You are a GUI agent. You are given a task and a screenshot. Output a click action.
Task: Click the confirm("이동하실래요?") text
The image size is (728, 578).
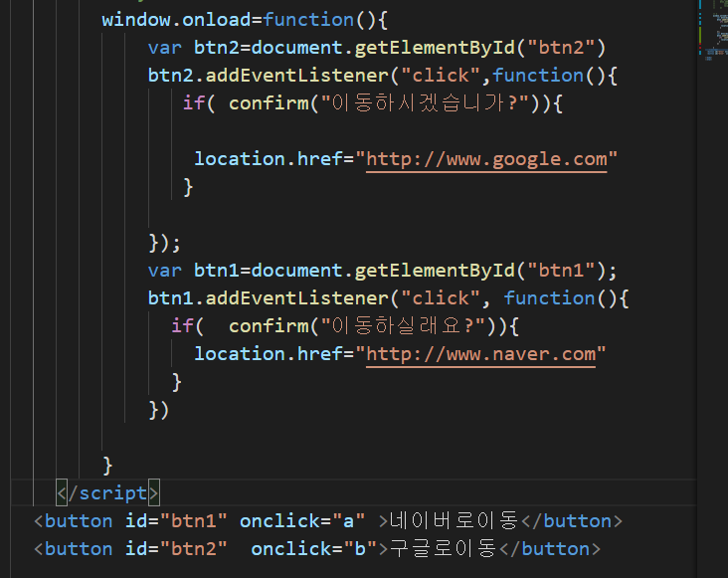click(362, 326)
